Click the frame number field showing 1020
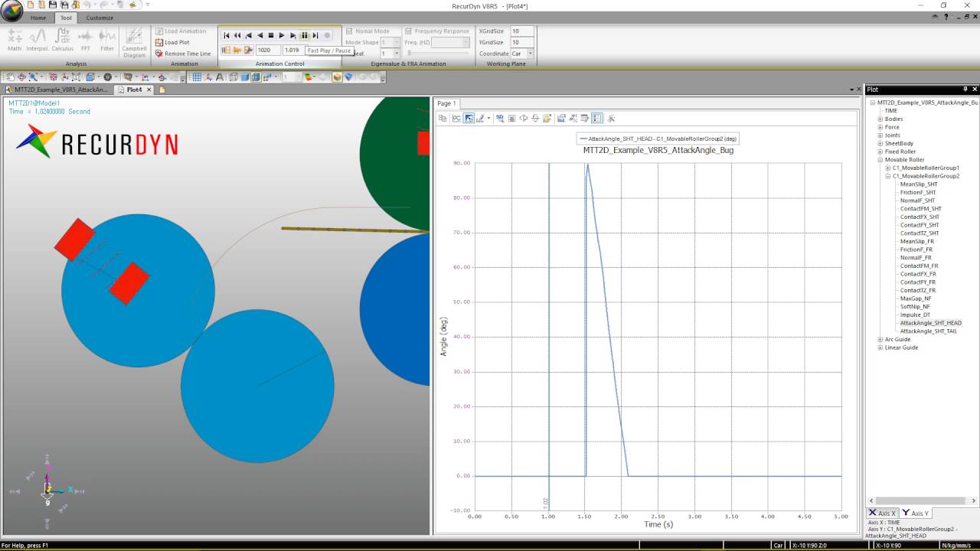The image size is (980, 551). click(268, 50)
